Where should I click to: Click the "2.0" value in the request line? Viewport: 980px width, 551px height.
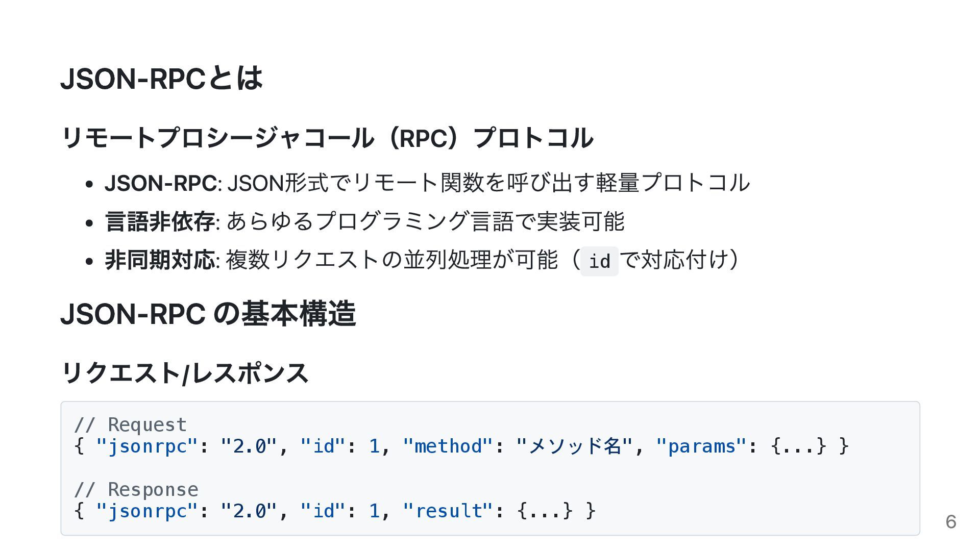[249, 446]
